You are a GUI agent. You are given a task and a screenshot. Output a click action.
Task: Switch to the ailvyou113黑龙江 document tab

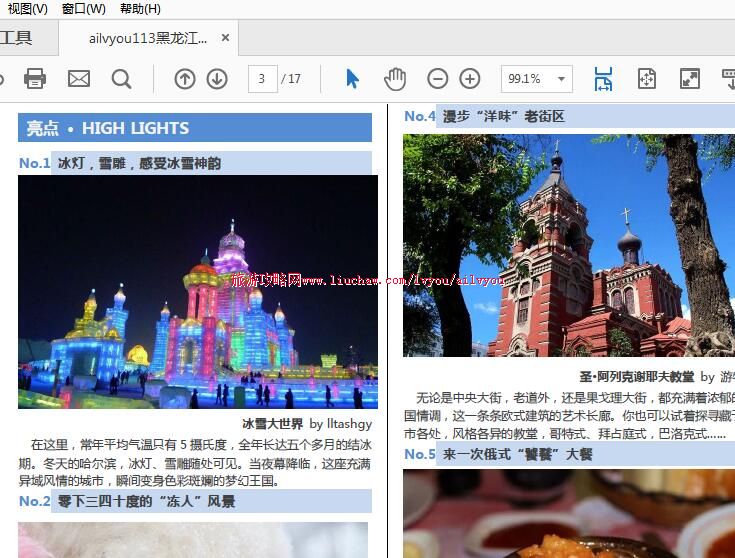click(148, 38)
